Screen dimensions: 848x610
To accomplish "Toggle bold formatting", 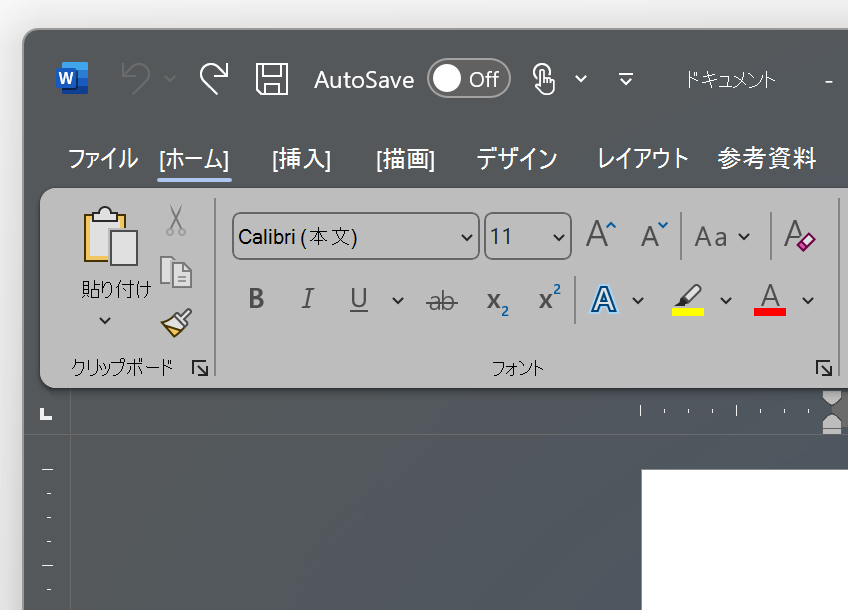I will click(x=256, y=299).
